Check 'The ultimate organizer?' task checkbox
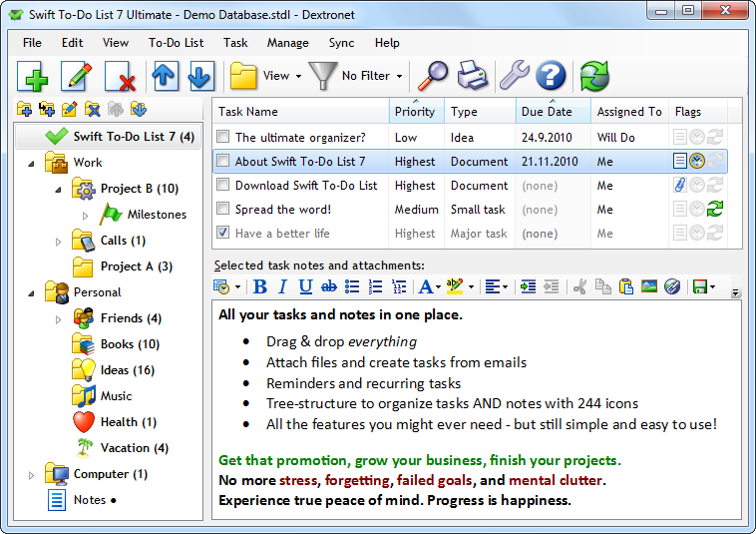Screen dimensions: 756x534 click(222, 137)
